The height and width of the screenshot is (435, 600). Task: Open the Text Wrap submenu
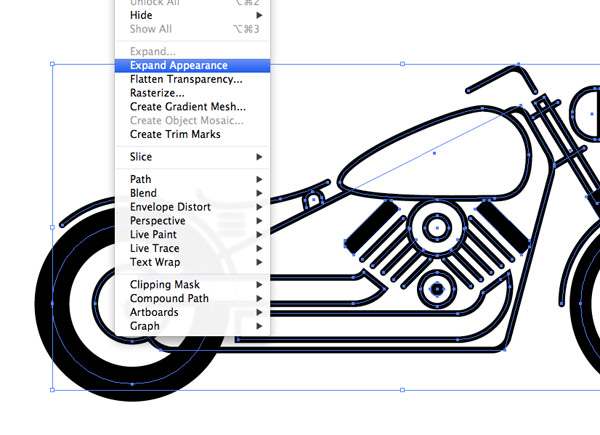tap(192, 262)
